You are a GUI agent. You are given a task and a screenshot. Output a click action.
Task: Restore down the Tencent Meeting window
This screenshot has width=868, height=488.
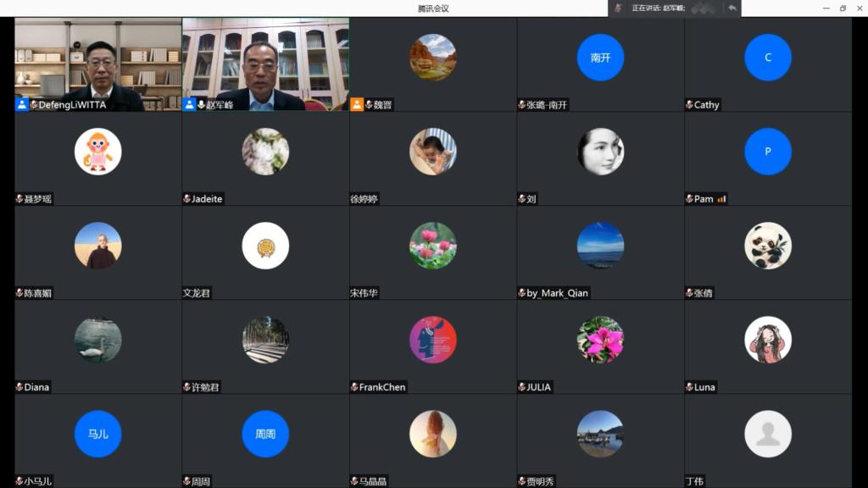843,8
